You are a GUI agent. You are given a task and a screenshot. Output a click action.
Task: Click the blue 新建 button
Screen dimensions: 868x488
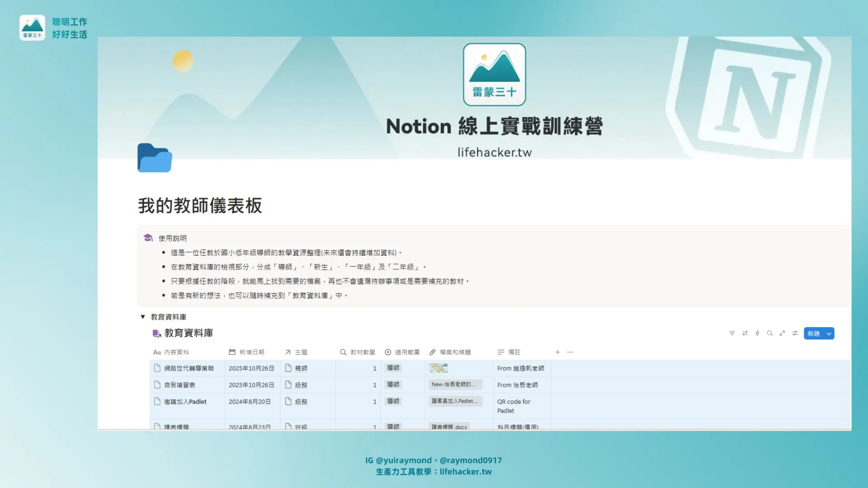click(x=815, y=333)
